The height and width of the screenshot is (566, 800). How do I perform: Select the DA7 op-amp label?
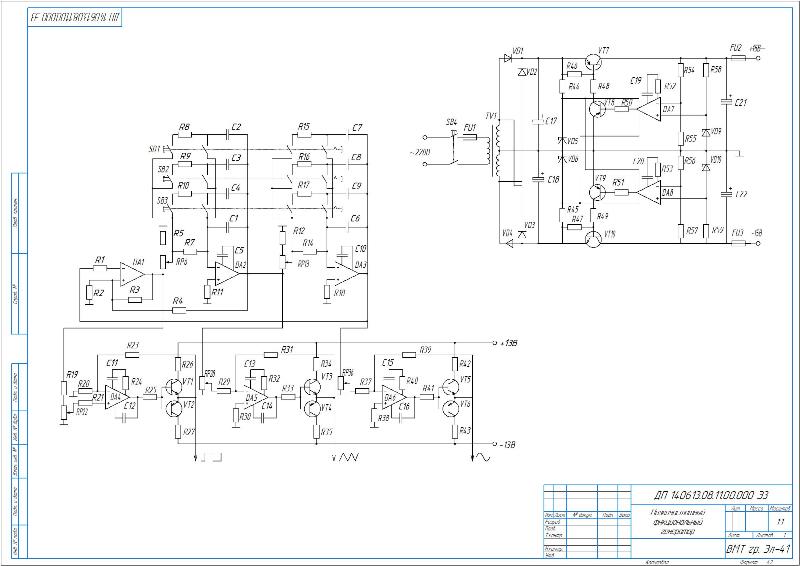point(668,109)
